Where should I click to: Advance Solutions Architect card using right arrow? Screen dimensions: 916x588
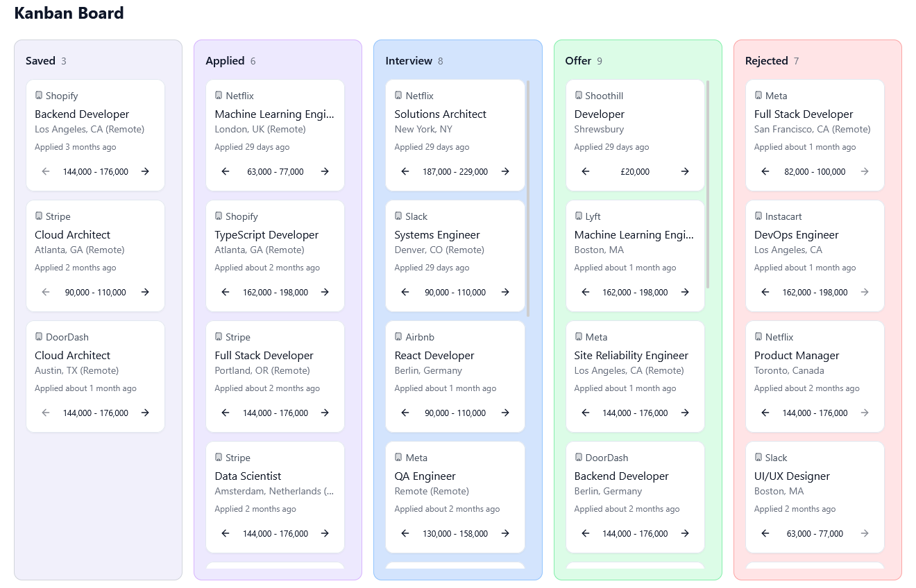coord(505,171)
